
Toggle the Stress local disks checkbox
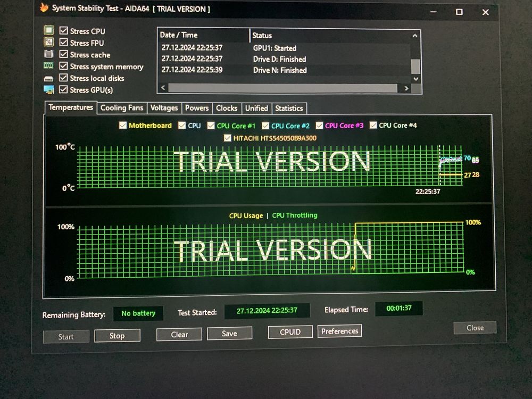tap(63, 78)
